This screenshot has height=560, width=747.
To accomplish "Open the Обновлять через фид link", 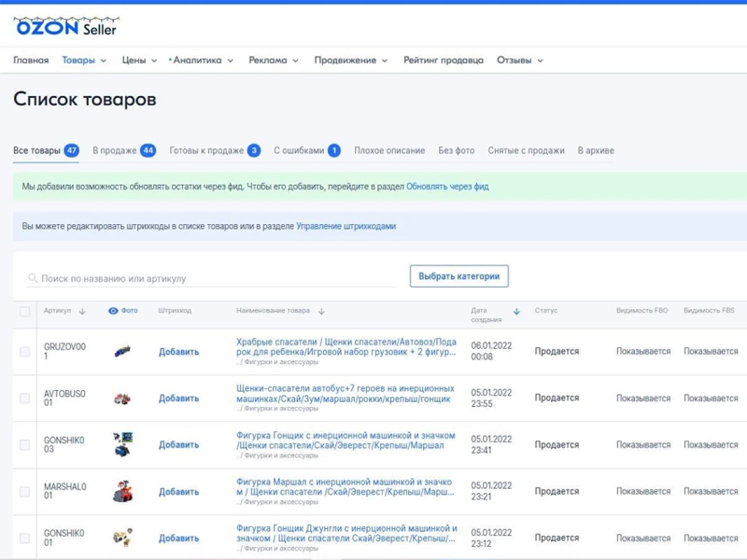I will 447,187.
